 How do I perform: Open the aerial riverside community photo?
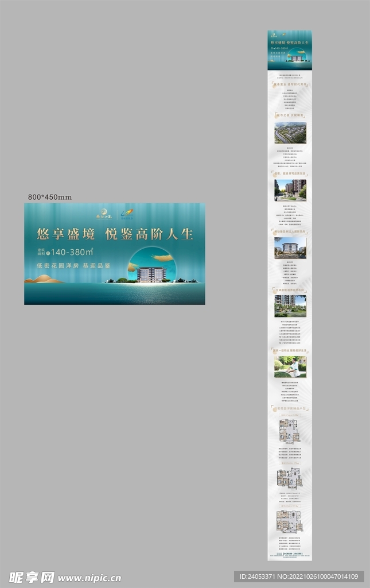290,133
